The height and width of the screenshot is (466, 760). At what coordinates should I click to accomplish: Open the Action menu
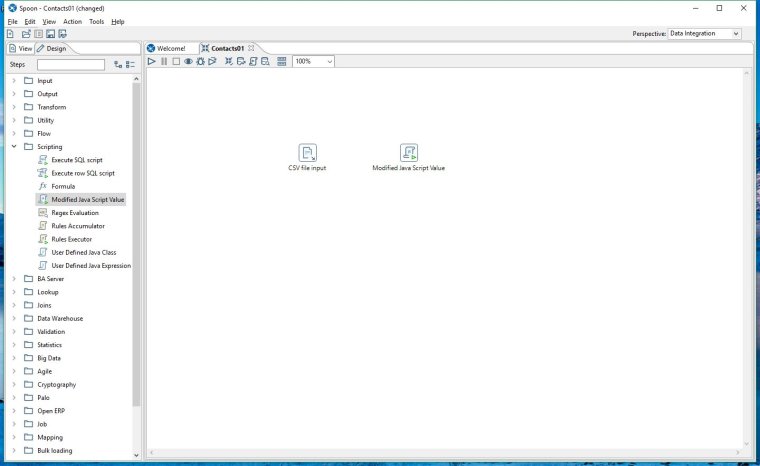coord(72,21)
